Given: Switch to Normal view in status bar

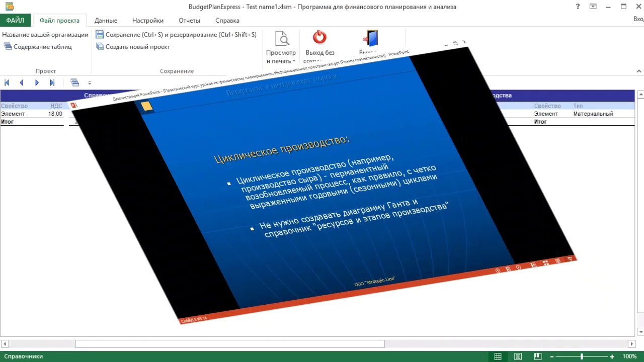Looking at the screenshot, I should [x=498, y=356].
